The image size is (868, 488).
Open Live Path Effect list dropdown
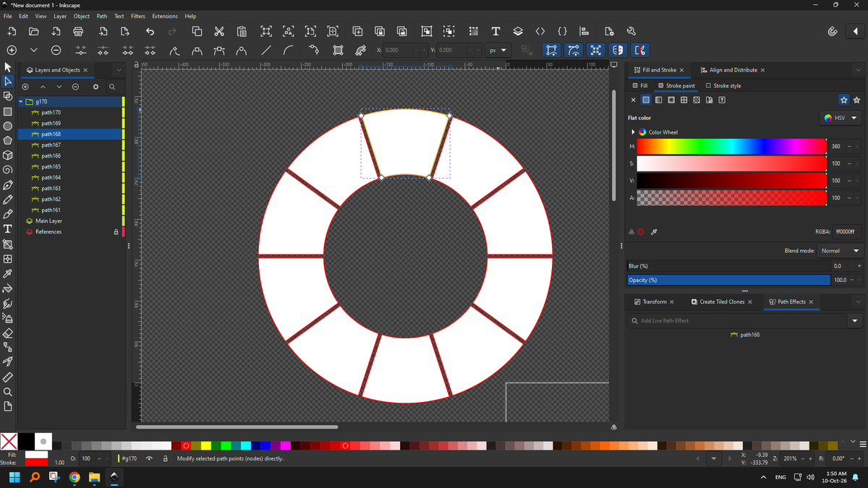click(x=856, y=321)
